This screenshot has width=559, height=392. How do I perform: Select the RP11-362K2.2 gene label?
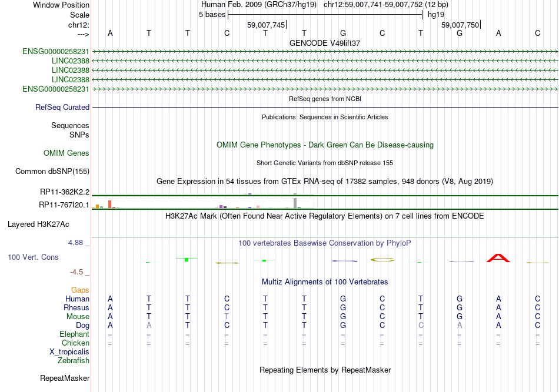[65, 192]
